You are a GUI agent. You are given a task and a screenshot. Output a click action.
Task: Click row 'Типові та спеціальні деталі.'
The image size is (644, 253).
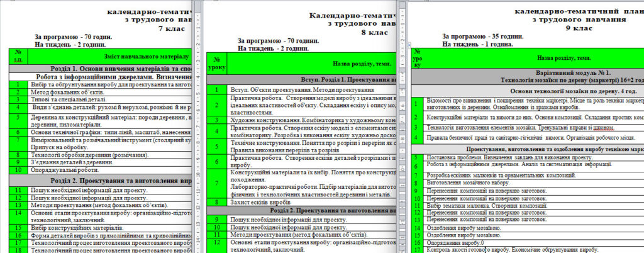point(101,99)
